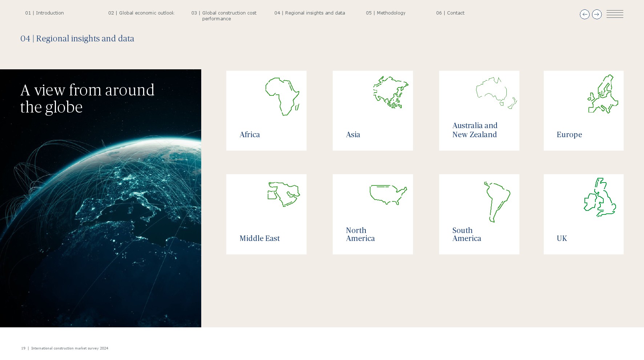Click the globe night-lights image
This screenshot has height=360, width=644.
(101, 218)
